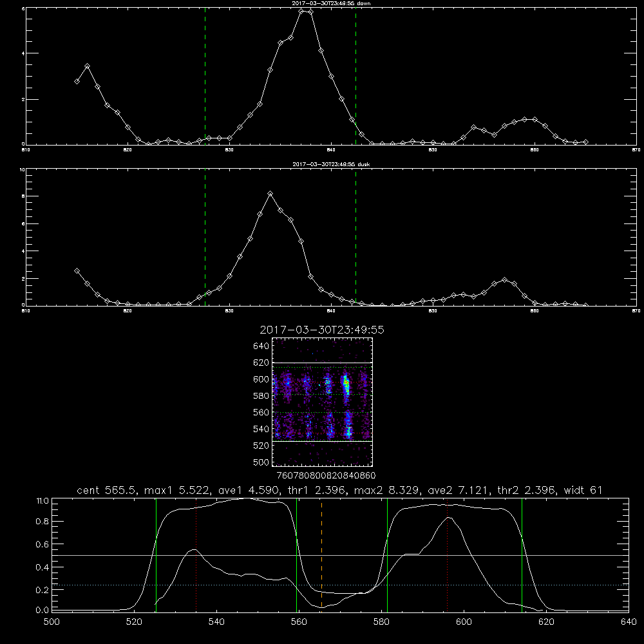The image size is (644, 644).
Task: Click the heat map x-axis tick labels
Action: (326, 476)
